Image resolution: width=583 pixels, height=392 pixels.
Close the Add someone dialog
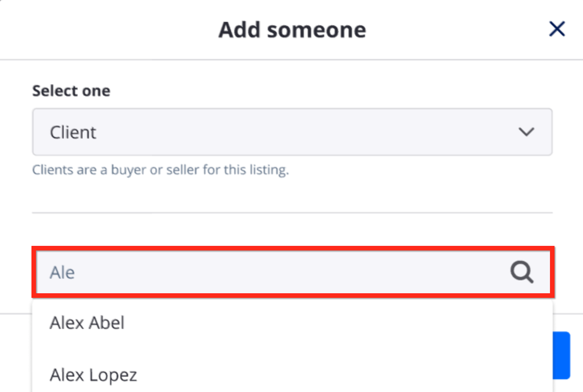pyautogui.click(x=557, y=29)
